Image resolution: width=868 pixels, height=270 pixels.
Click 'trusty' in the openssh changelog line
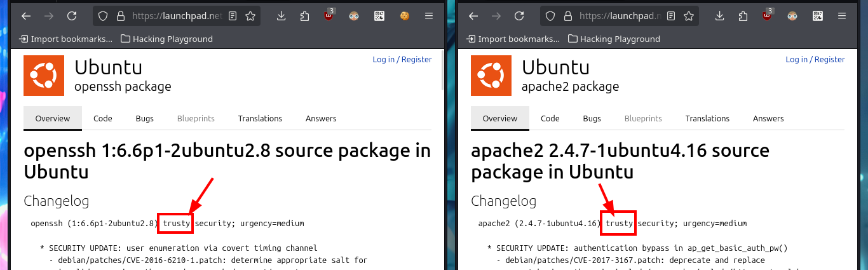tap(176, 224)
